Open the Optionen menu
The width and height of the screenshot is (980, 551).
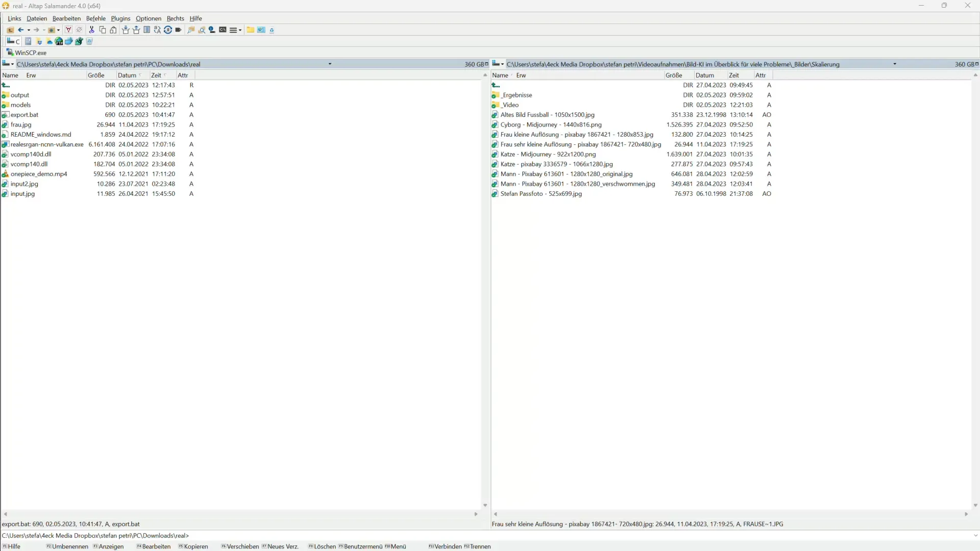click(x=149, y=18)
